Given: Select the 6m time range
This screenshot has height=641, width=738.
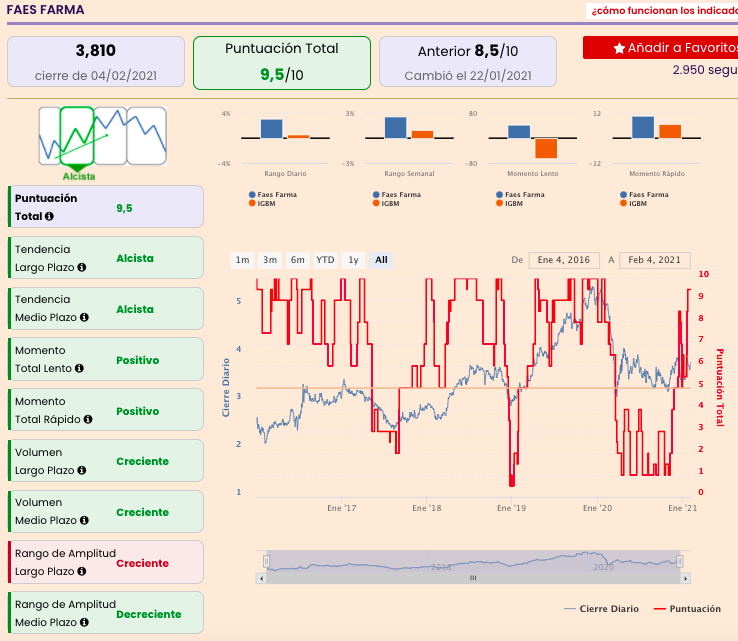Looking at the screenshot, I should (x=297, y=260).
